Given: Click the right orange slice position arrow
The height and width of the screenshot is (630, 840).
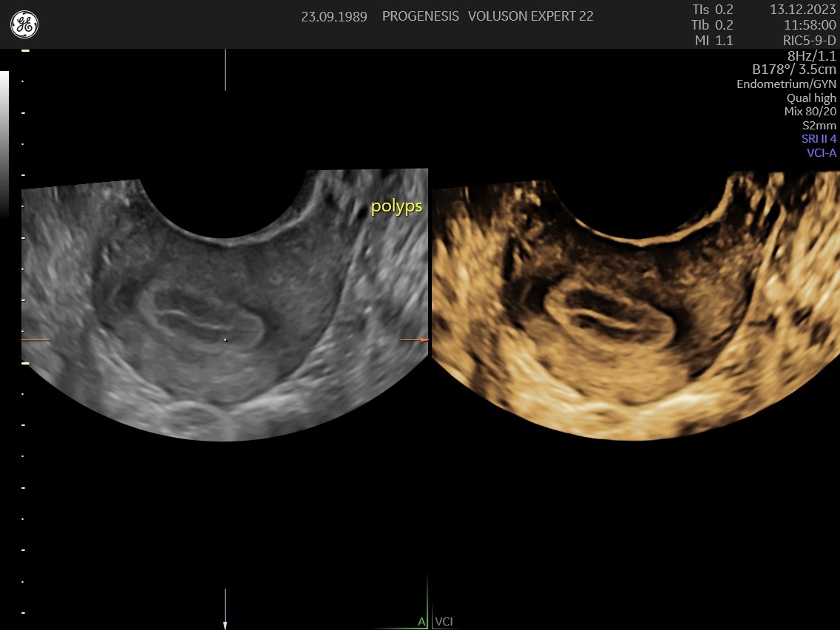Looking at the screenshot, I should [414, 340].
